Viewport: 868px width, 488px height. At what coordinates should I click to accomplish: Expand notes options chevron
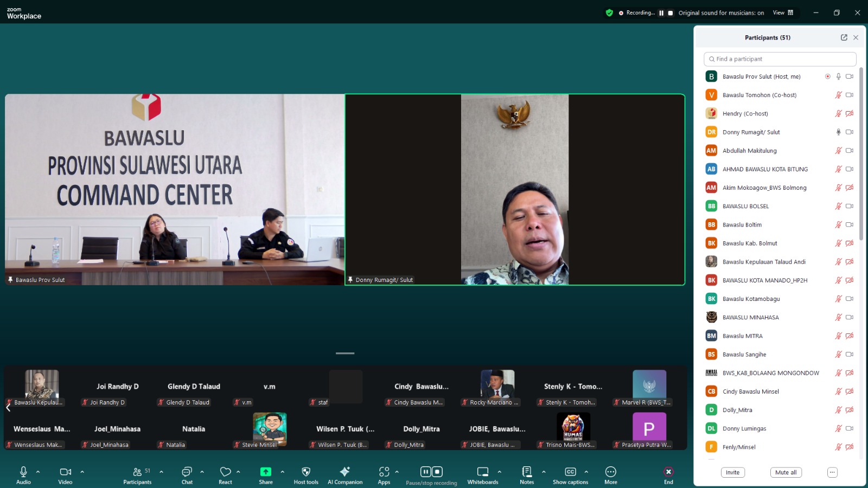544,472
